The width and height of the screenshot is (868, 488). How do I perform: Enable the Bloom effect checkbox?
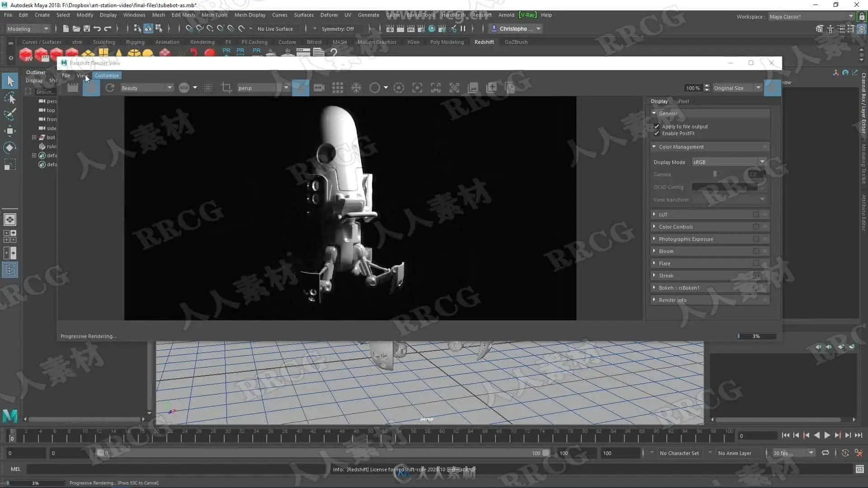tap(756, 251)
